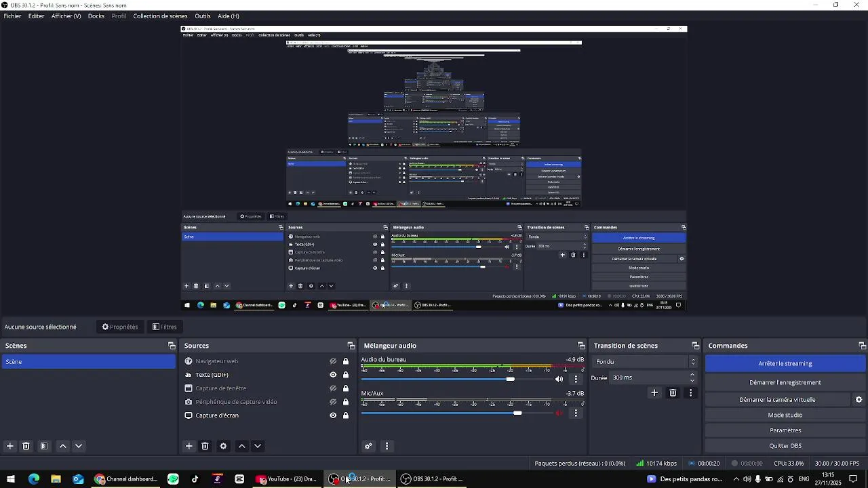Add a new source with plus button
The image size is (868, 488).
[189, 446]
